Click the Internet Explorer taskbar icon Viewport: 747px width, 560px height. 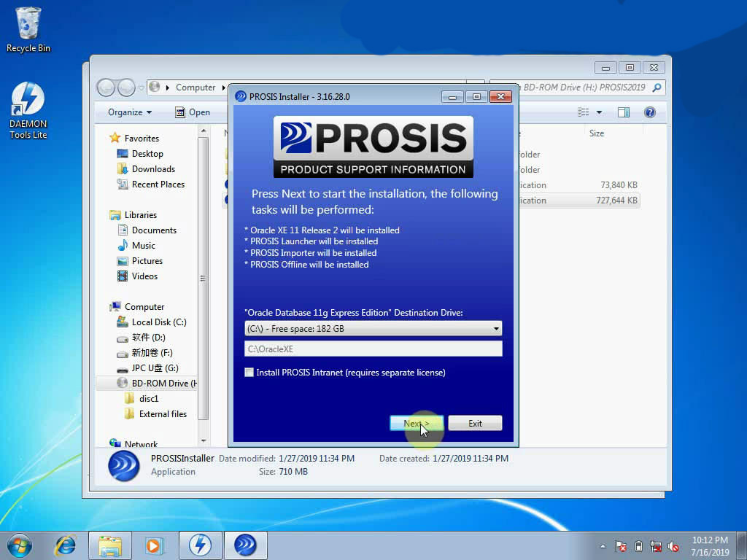click(x=66, y=545)
